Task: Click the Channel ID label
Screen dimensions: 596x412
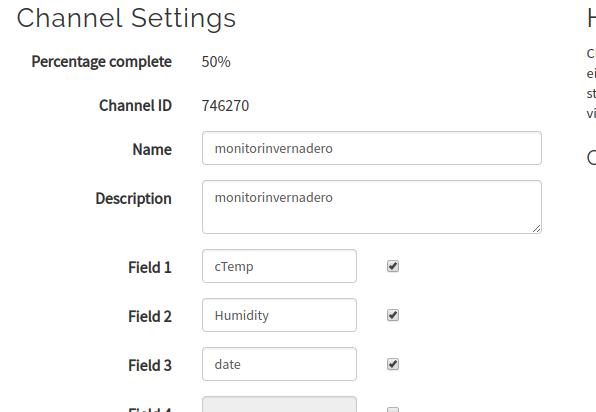Action: 135,106
